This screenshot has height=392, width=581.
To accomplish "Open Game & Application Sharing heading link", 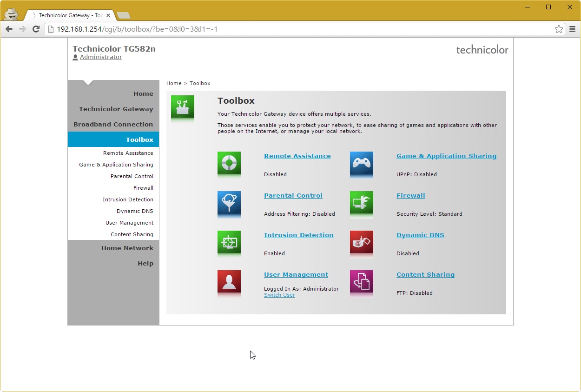I will (446, 156).
